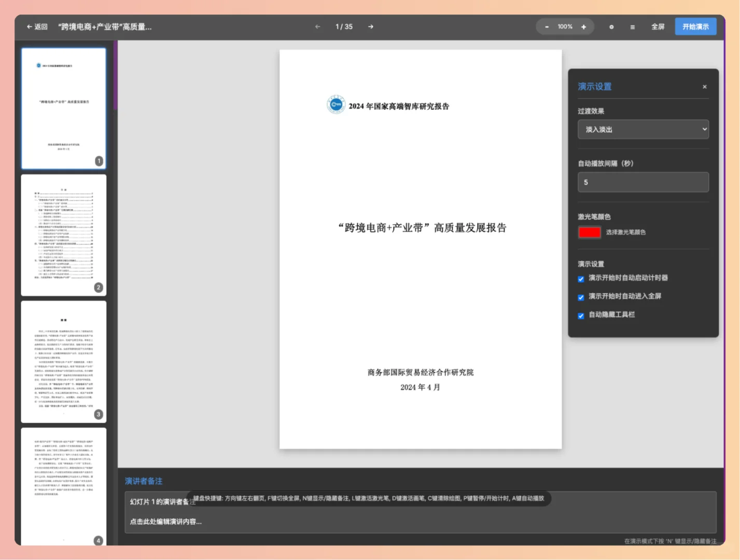Select slide thumbnail 3
This screenshot has width=740, height=560.
coord(64,362)
